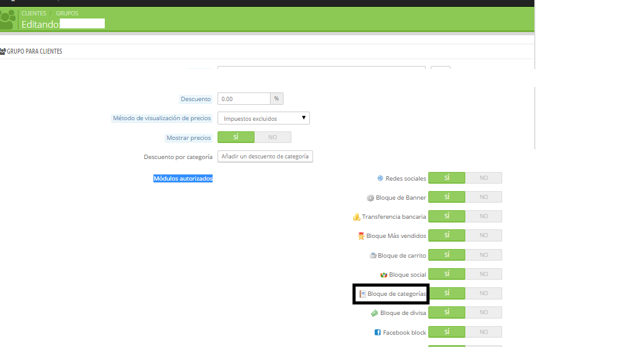Disable Redes sociales module with NO
Screen dimensions: 644x347
pos(484,178)
